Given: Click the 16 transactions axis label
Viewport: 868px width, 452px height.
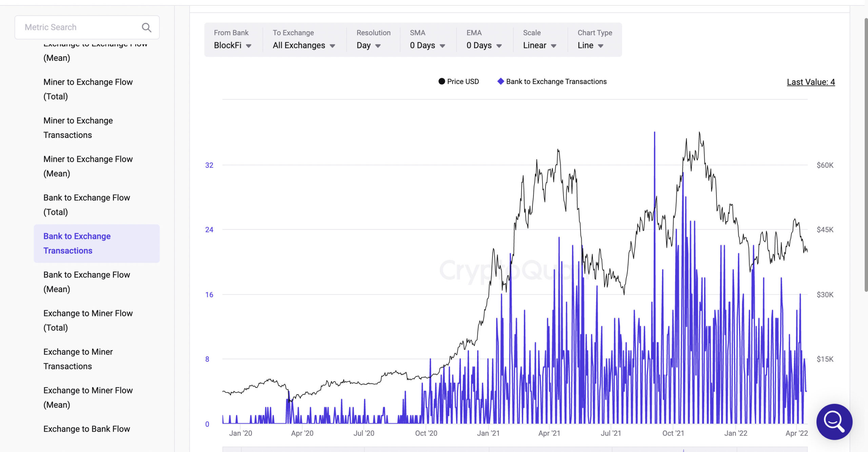Looking at the screenshot, I should click(209, 295).
